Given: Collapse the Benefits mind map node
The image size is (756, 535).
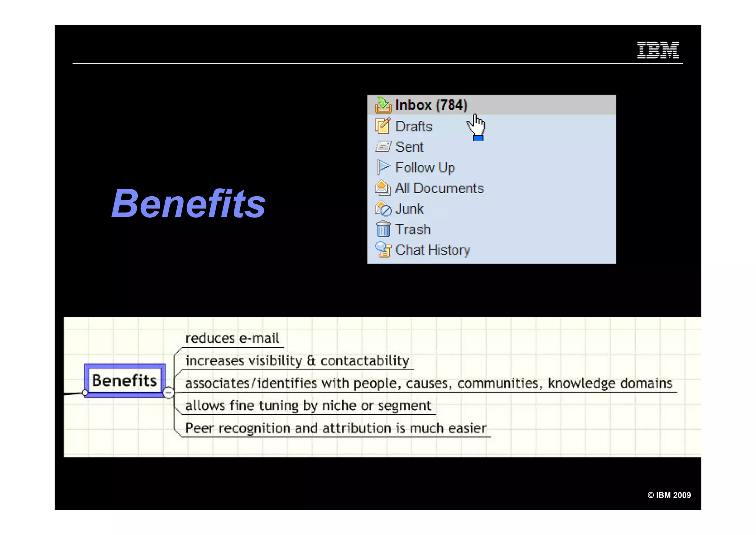Looking at the screenshot, I should [x=168, y=392].
